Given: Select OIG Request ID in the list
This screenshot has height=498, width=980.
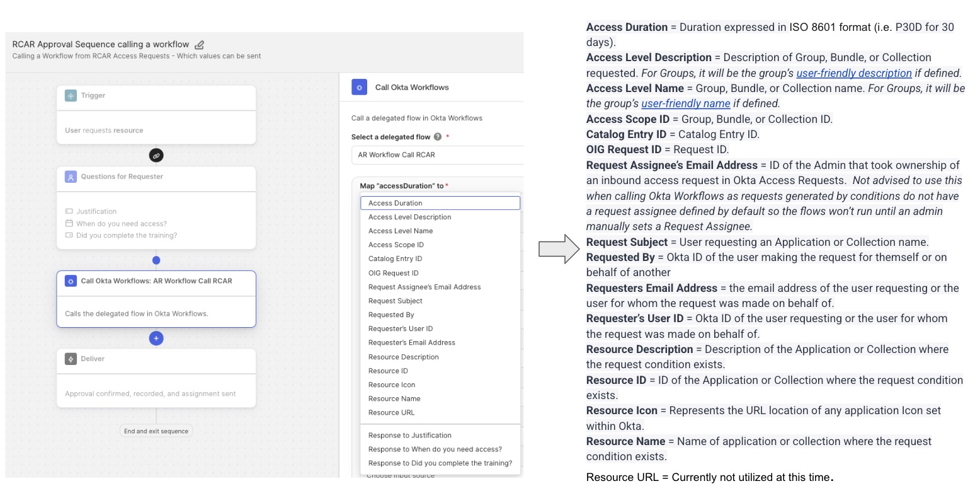Looking at the screenshot, I should [393, 273].
